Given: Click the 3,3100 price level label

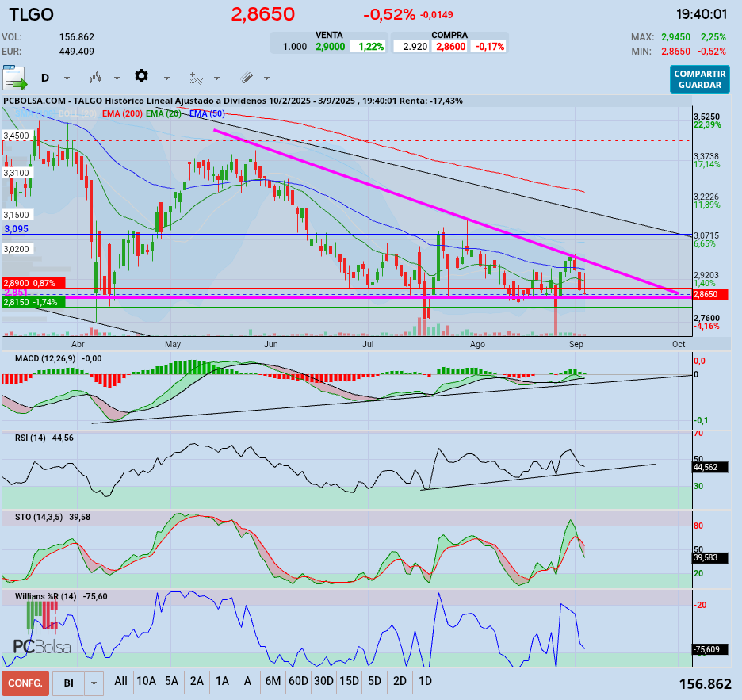Looking at the screenshot, I should click(x=17, y=174).
